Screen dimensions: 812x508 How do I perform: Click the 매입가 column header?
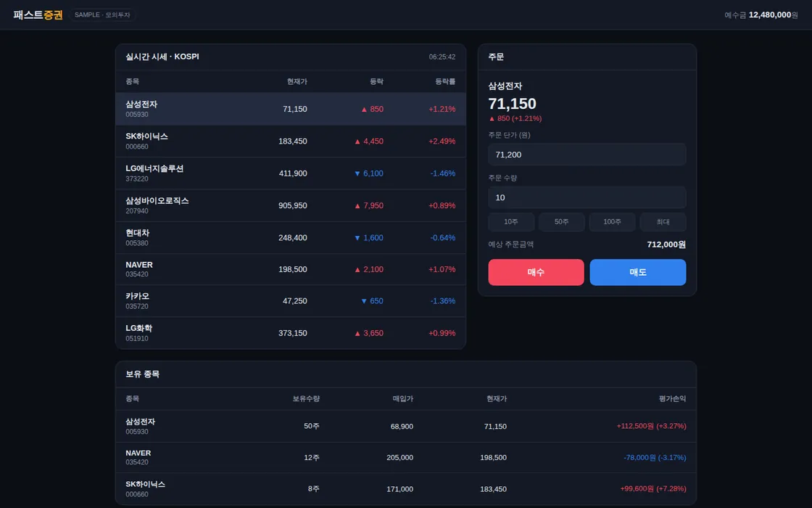point(403,398)
